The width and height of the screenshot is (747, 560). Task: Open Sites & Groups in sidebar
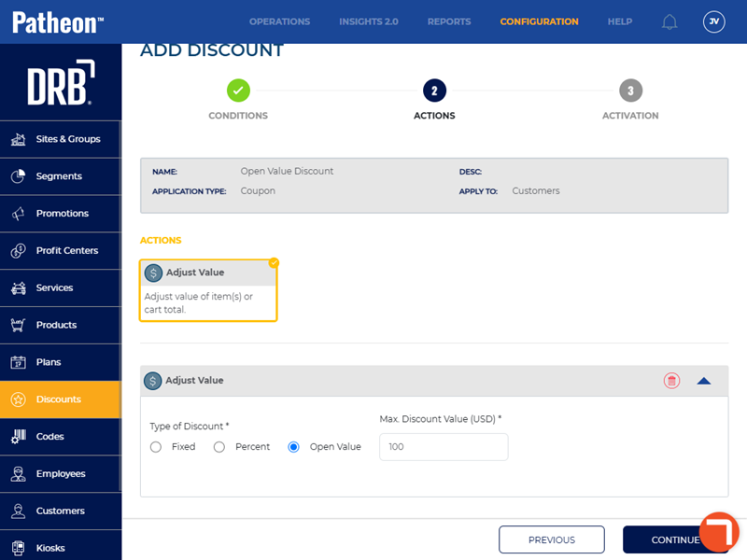click(x=61, y=139)
